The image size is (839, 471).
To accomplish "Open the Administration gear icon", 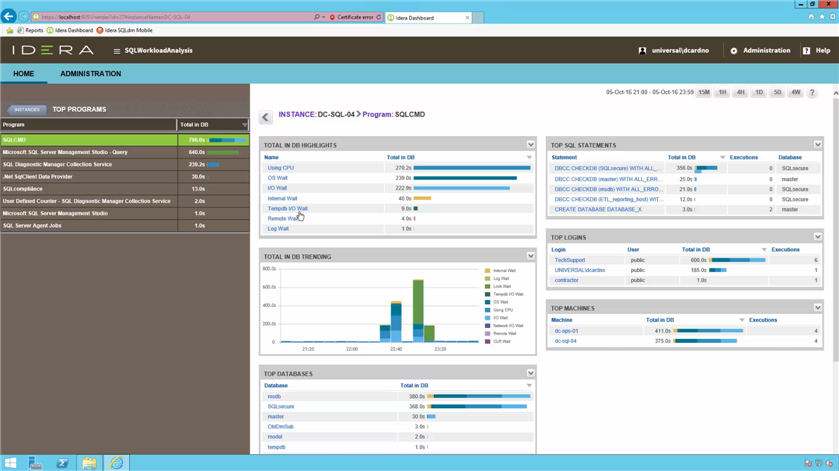I will pyautogui.click(x=734, y=51).
